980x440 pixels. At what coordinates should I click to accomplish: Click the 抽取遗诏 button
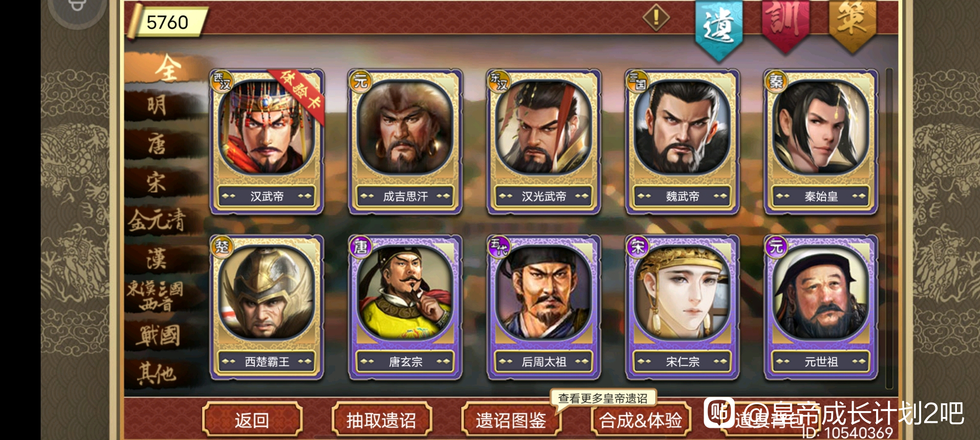[381, 420]
